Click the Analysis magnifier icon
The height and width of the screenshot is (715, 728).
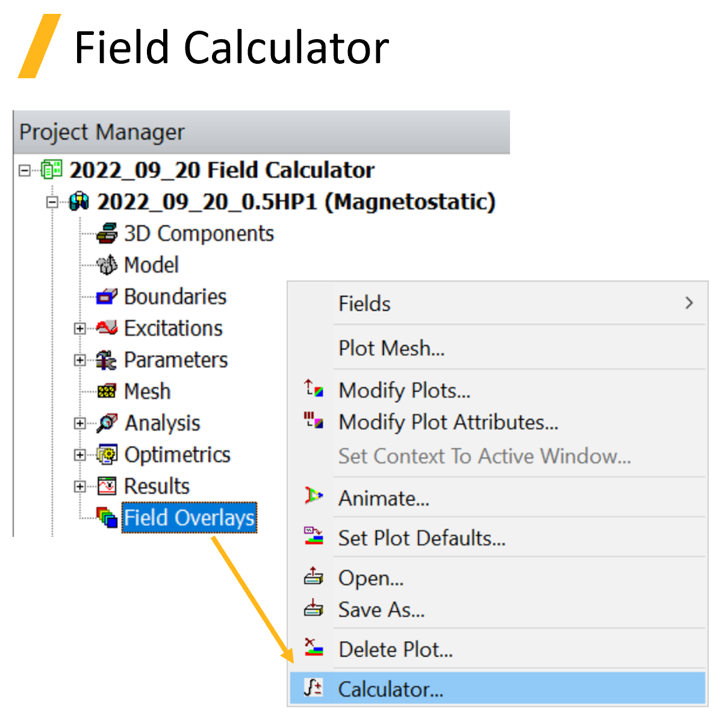[106, 422]
